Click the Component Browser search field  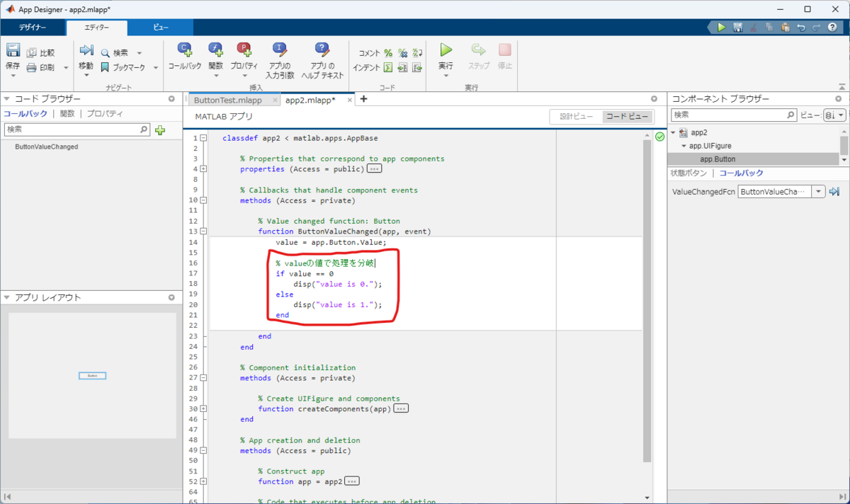click(x=734, y=115)
